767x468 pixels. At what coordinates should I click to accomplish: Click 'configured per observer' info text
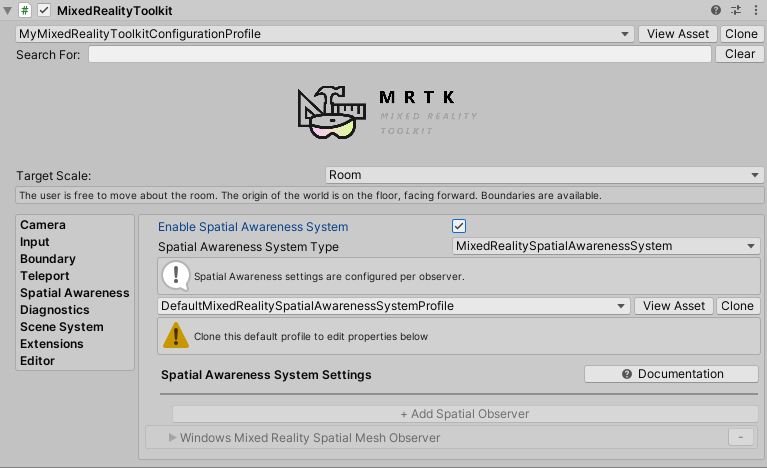pos(329,276)
